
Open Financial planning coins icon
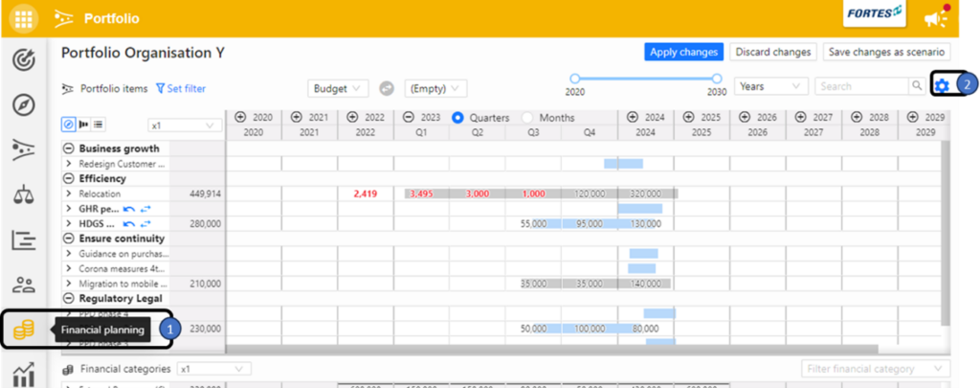click(x=24, y=330)
